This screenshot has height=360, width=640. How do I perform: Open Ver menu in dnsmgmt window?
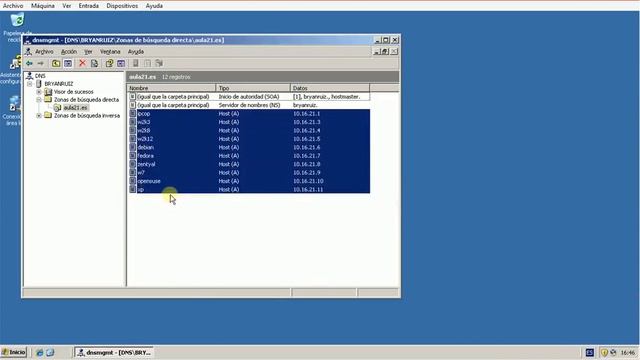pos(88,52)
